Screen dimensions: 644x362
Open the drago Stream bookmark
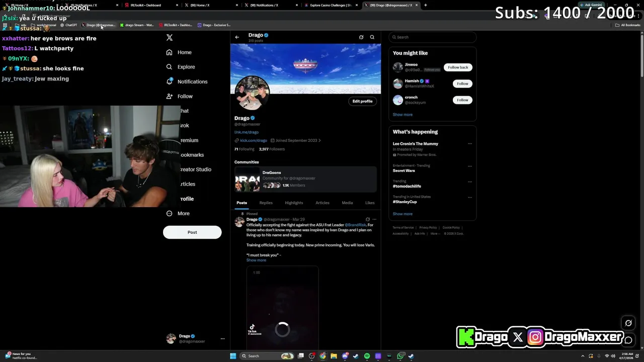tap(137, 25)
